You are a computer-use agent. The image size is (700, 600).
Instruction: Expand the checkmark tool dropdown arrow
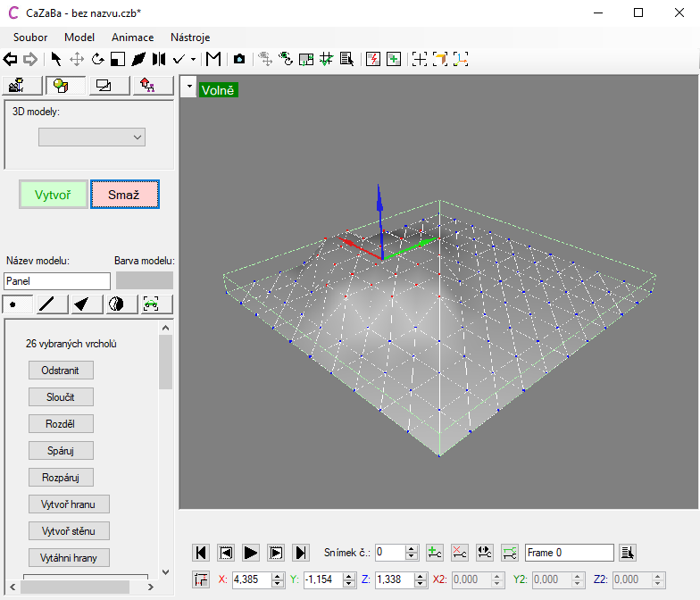pos(194,60)
